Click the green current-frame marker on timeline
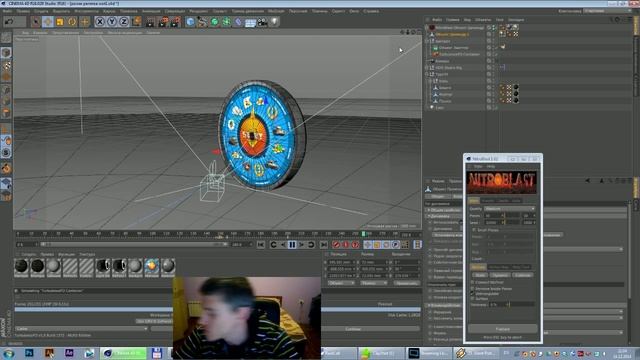The image size is (640, 360). pos(363,234)
